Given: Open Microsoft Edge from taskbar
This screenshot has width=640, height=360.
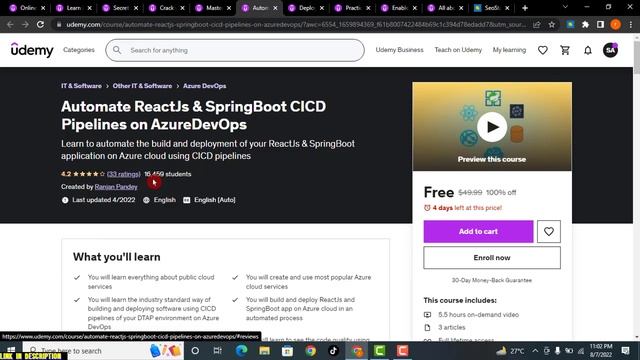Looking at the screenshot, I should point(241,351).
